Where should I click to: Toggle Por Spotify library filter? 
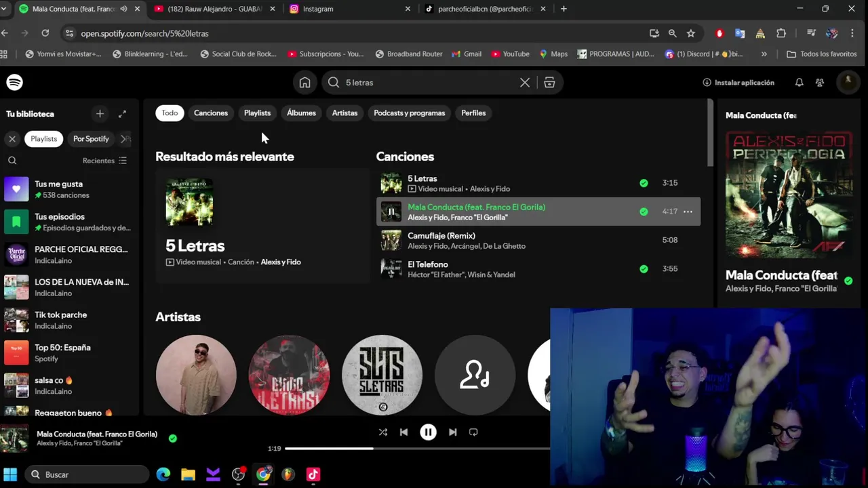[91, 139]
